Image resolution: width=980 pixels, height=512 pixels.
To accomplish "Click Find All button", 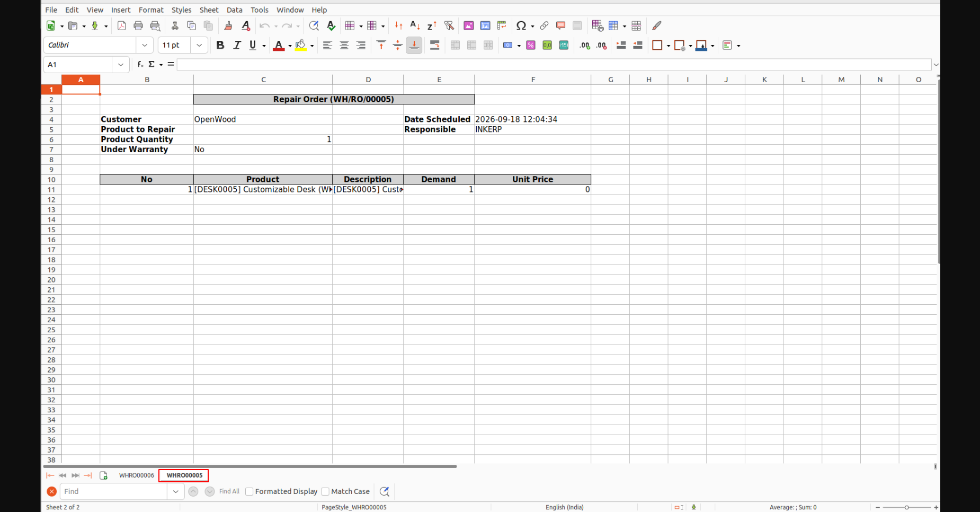I will coord(229,491).
